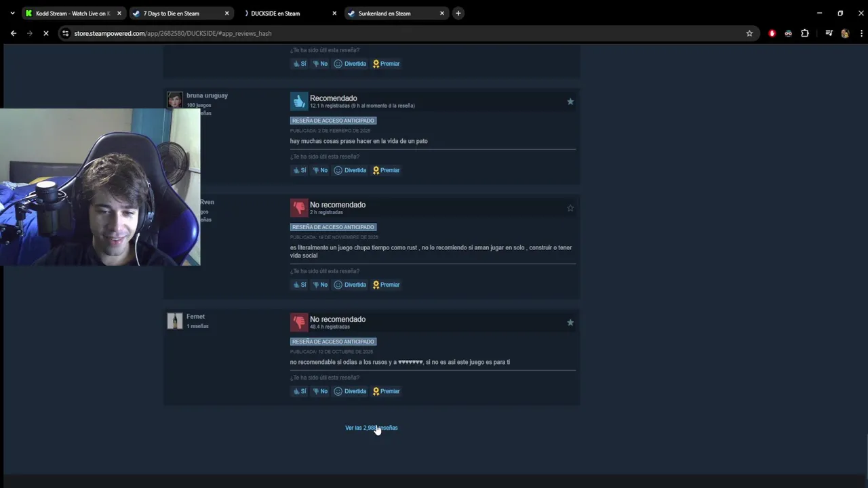Open Fernet's avatar thumbnail

point(175,321)
